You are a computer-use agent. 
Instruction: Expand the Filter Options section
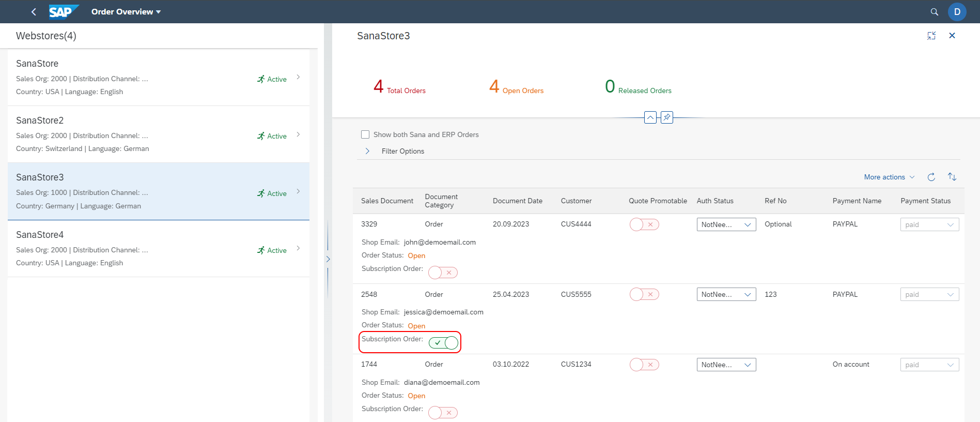pyautogui.click(x=367, y=151)
